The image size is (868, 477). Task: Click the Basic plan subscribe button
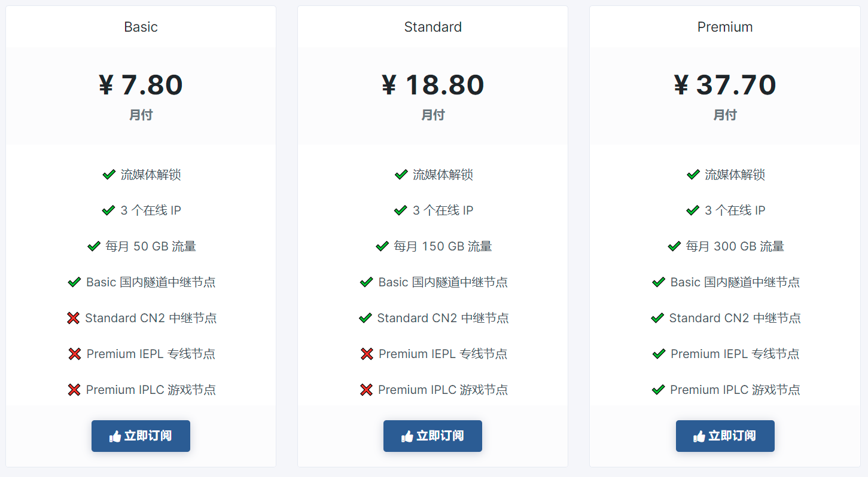141,436
